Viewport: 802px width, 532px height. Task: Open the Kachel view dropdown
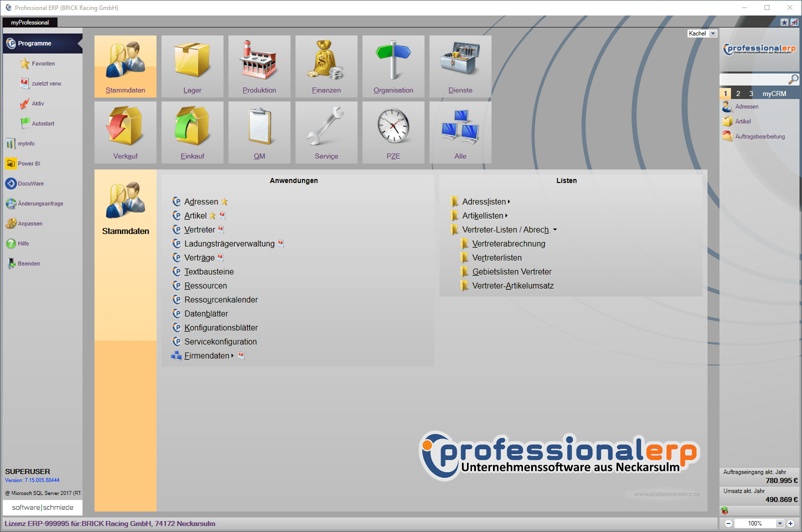[x=713, y=33]
